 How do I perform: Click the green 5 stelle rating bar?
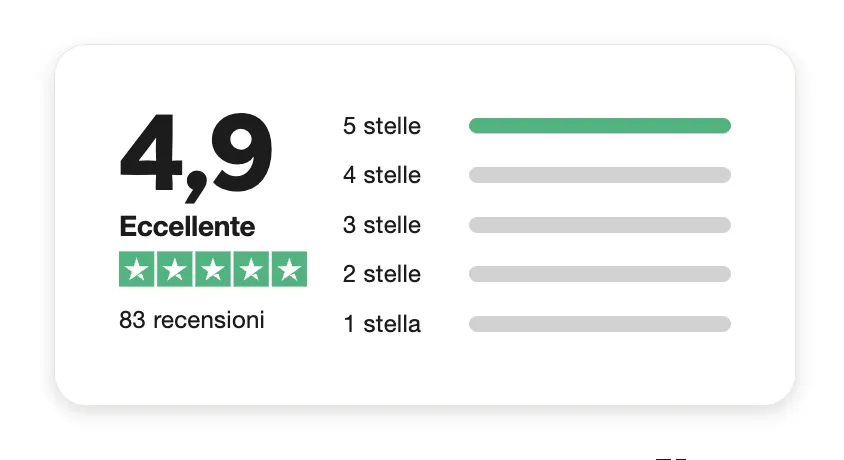point(600,125)
